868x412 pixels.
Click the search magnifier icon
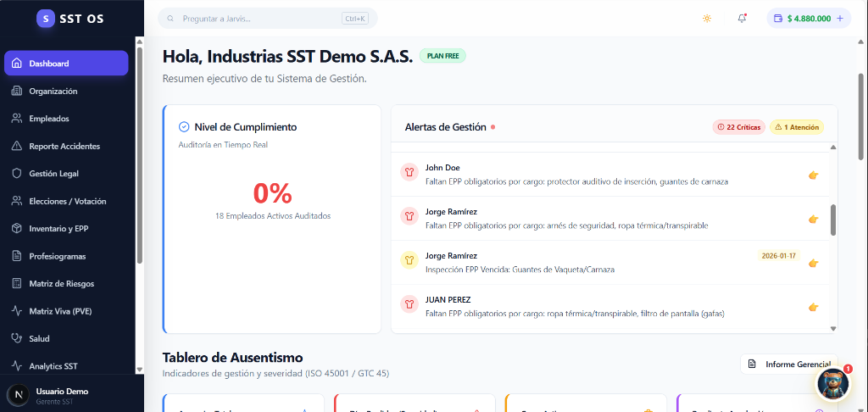[170, 19]
